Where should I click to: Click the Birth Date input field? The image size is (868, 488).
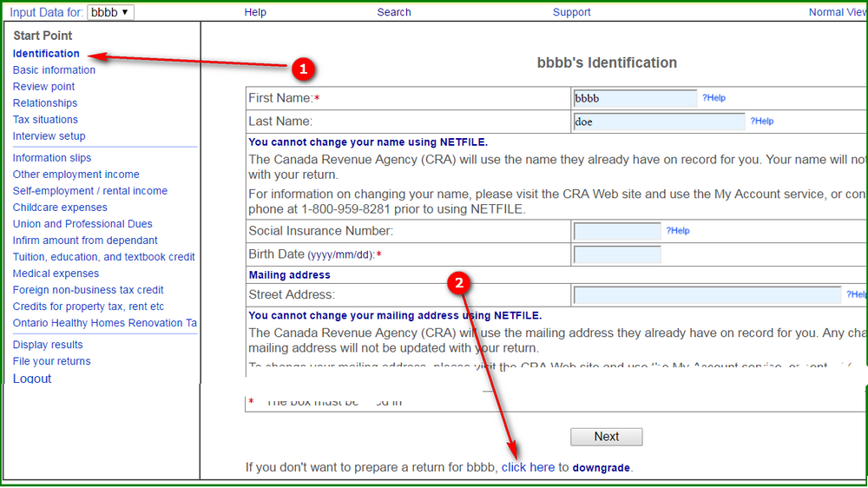(617, 254)
